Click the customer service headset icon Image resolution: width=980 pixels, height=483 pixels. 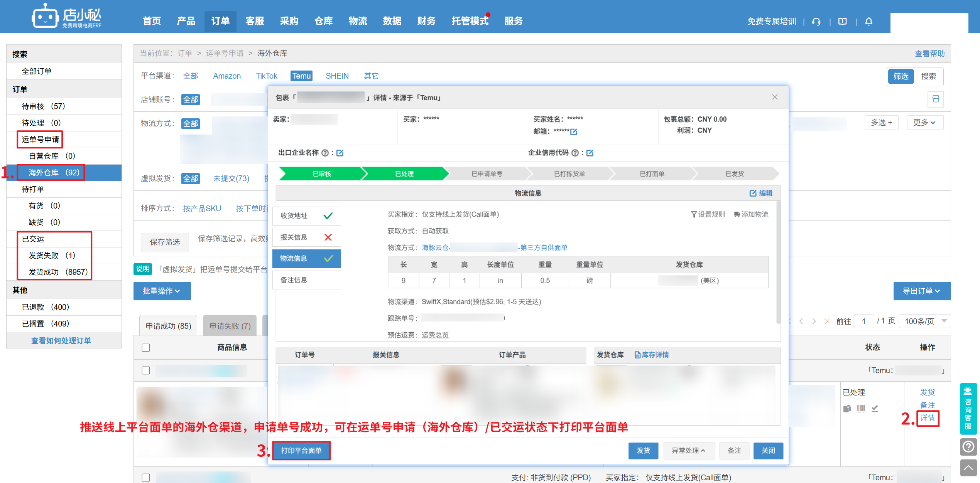816,22
